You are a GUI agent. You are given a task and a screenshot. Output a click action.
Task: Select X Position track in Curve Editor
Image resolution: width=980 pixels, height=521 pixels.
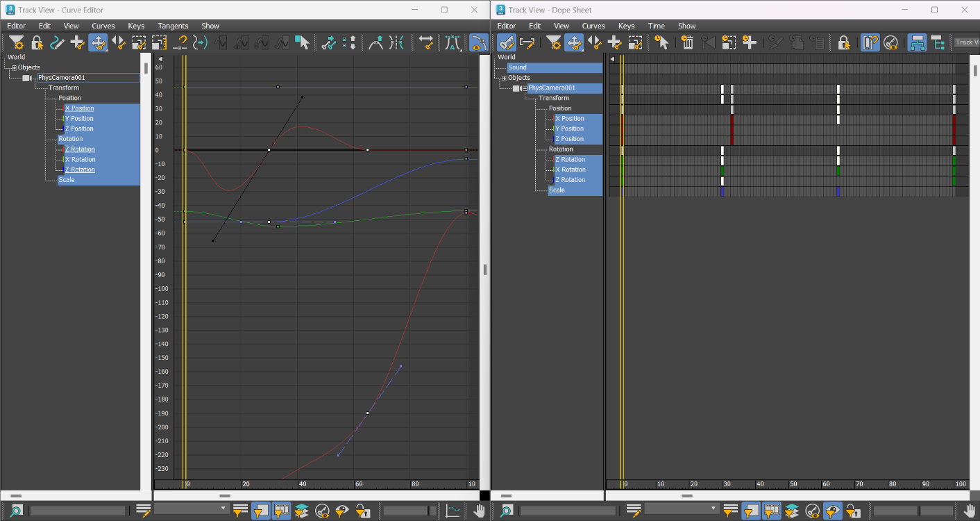tap(101, 108)
